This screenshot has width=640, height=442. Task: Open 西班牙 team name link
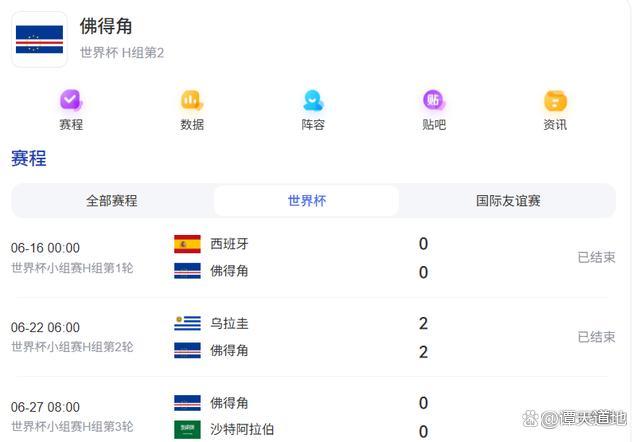point(229,244)
